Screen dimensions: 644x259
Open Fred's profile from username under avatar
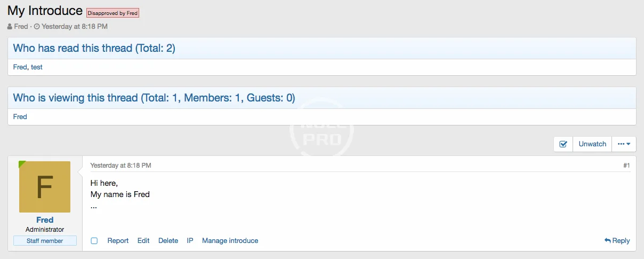click(x=45, y=220)
